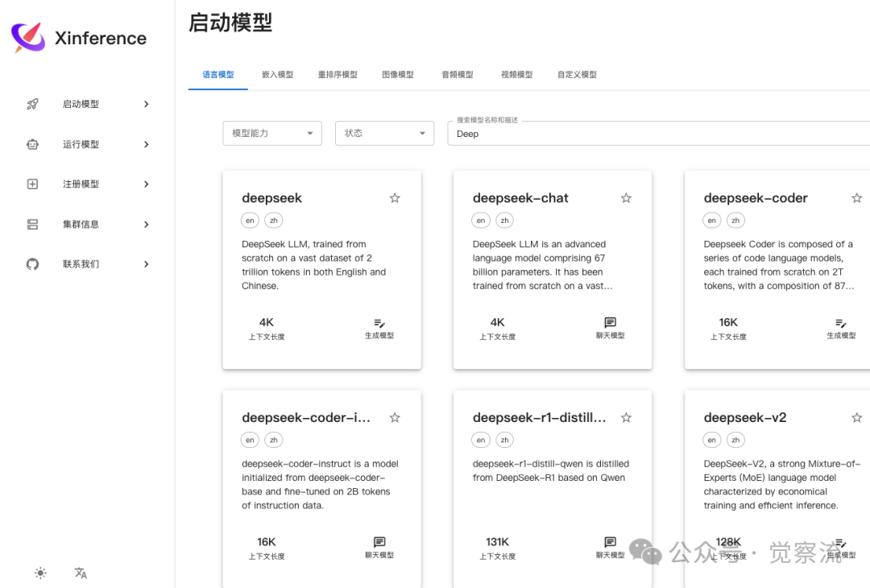This screenshot has height=588, width=870.
Task: Click the GitHub icon for 联系我们
Action: pyautogui.click(x=33, y=264)
